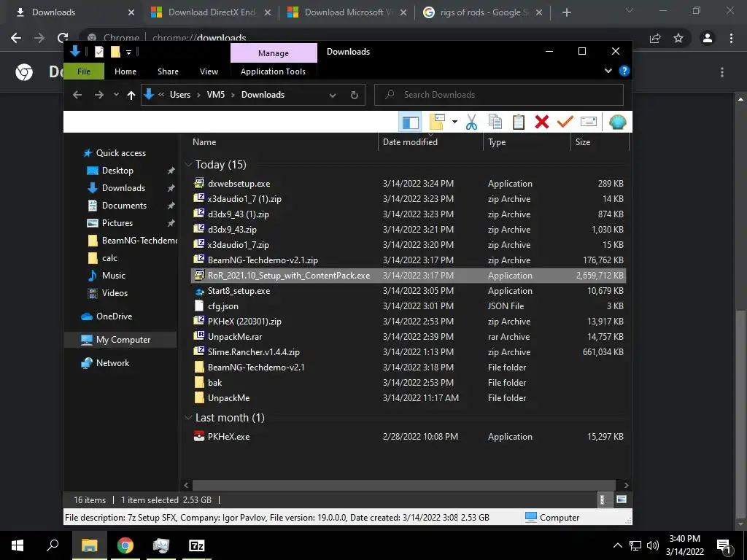
Task: Click the Properties quick access icon
Action: click(98, 52)
